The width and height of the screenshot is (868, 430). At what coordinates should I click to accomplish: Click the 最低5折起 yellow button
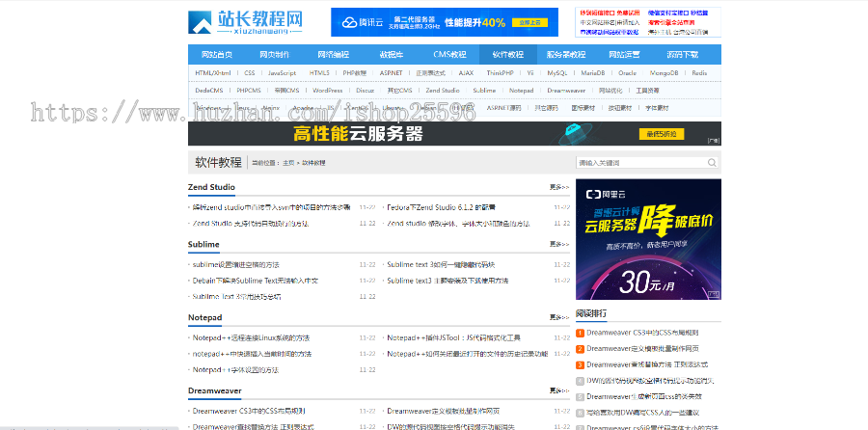662,134
